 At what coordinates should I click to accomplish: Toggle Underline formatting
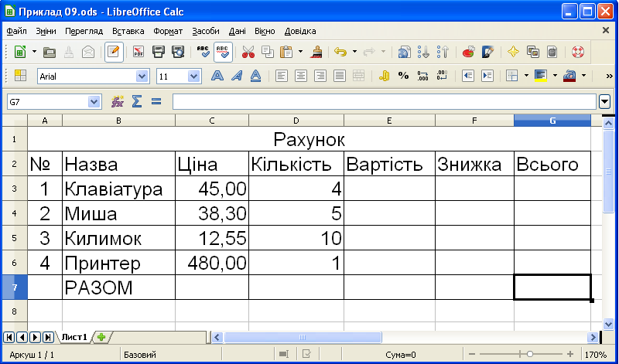tap(256, 76)
